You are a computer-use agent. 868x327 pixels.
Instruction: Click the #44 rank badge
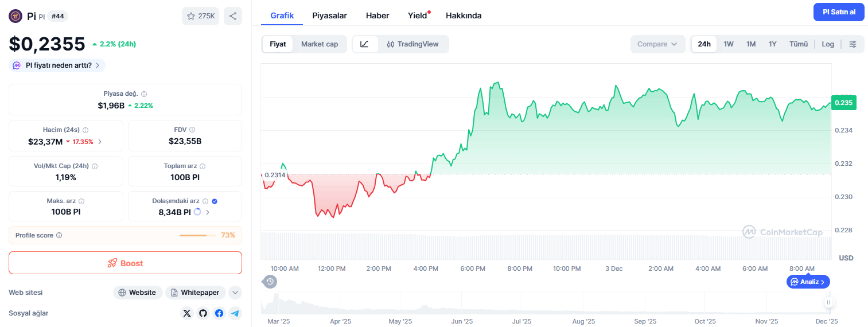pos(57,16)
